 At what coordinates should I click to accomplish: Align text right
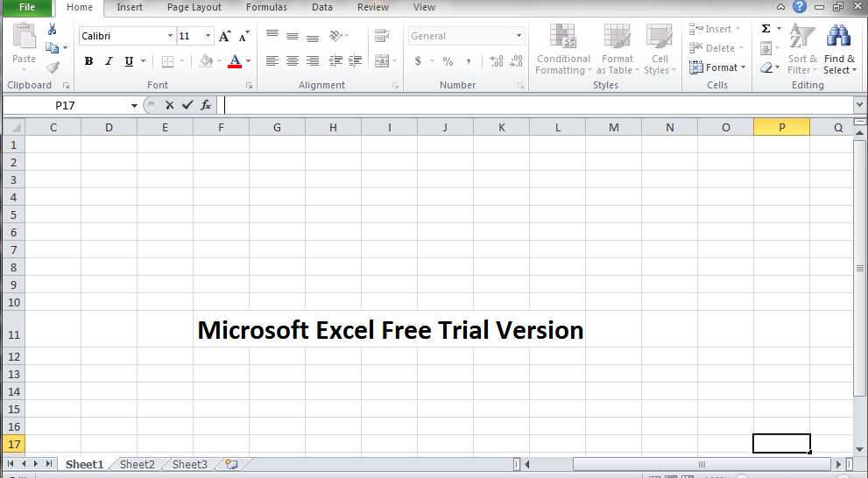point(313,61)
